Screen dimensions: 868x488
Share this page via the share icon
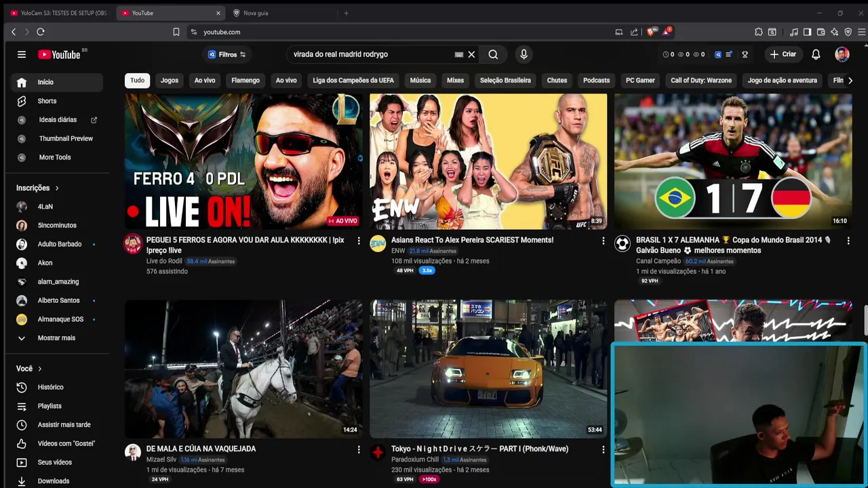coord(634,32)
